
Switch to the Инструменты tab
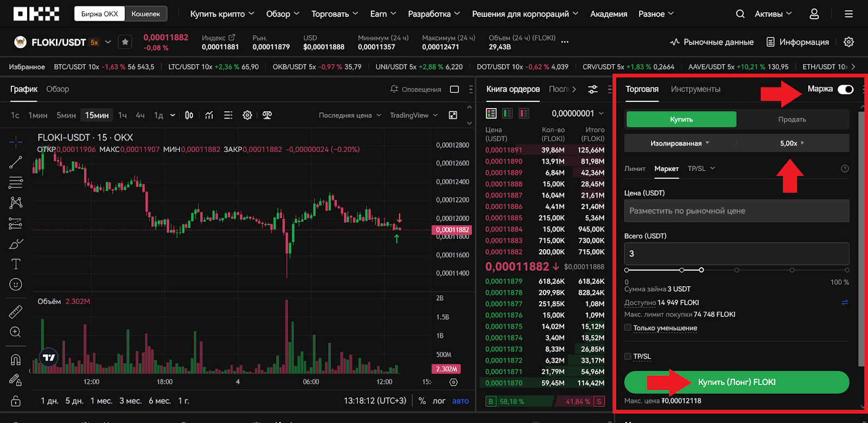click(695, 89)
